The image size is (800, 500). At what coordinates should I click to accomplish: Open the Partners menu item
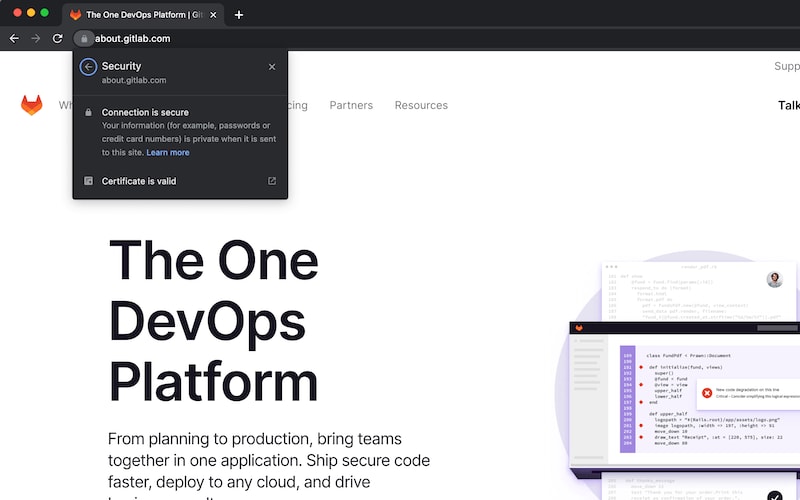[x=351, y=105]
